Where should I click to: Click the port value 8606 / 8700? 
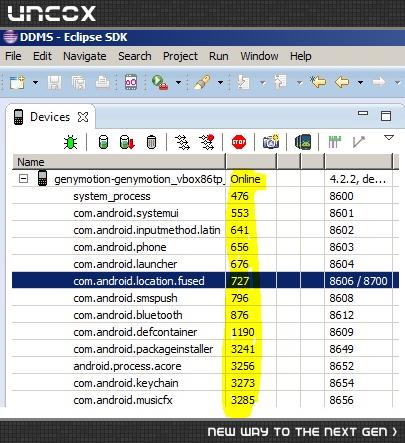[358, 281]
